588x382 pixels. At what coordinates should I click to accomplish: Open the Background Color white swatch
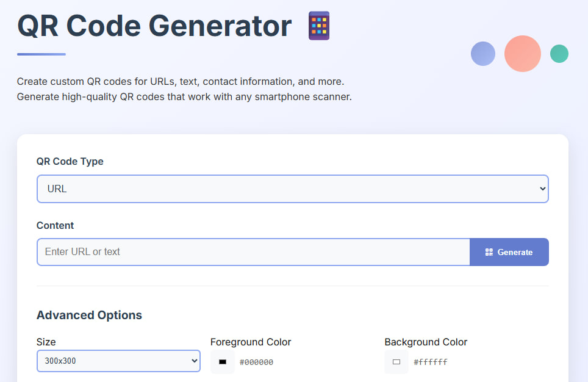[396, 362]
